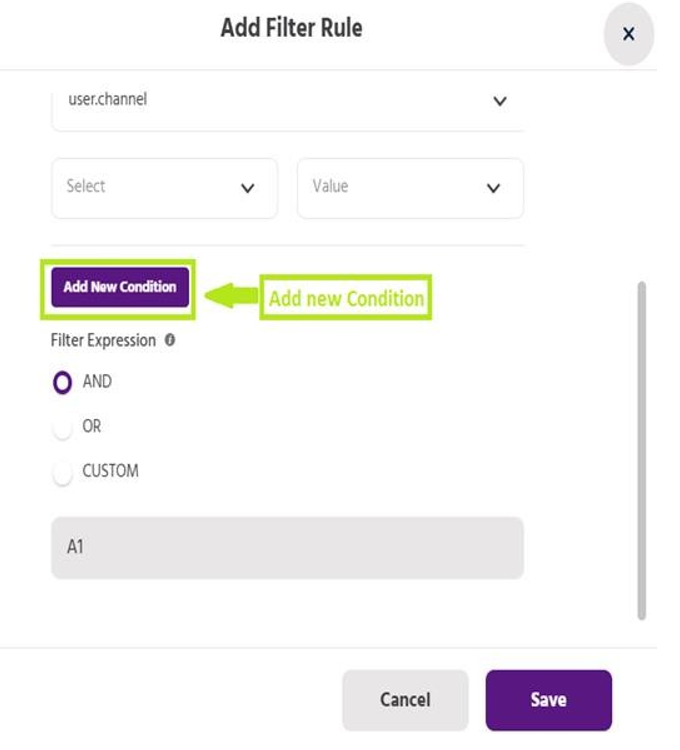The image size is (680, 750).
Task: Click the Filter Expression label text
Action: (103, 340)
